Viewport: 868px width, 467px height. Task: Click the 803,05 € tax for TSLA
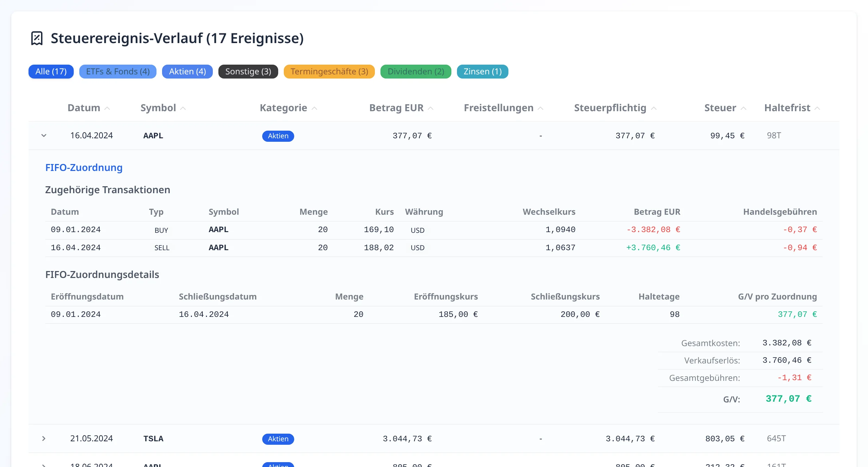tap(725, 439)
